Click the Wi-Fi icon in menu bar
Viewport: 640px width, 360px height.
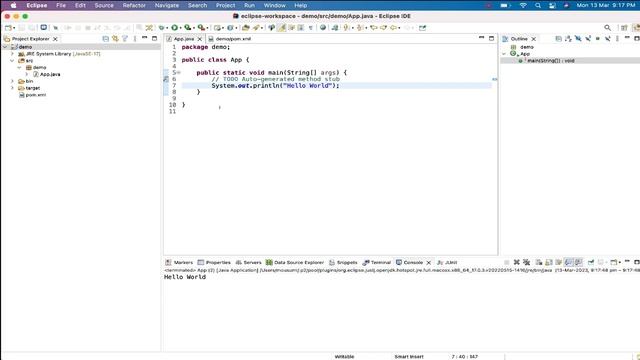click(x=523, y=5)
